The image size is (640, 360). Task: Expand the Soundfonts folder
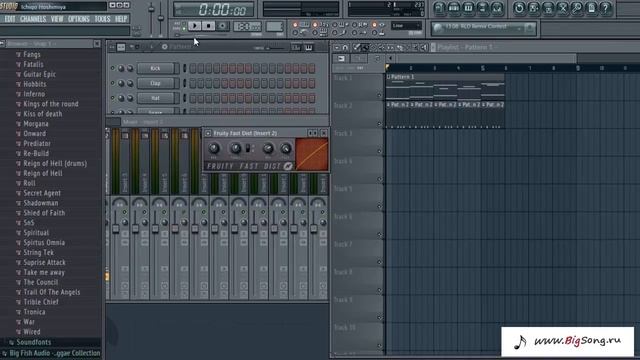[34, 342]
